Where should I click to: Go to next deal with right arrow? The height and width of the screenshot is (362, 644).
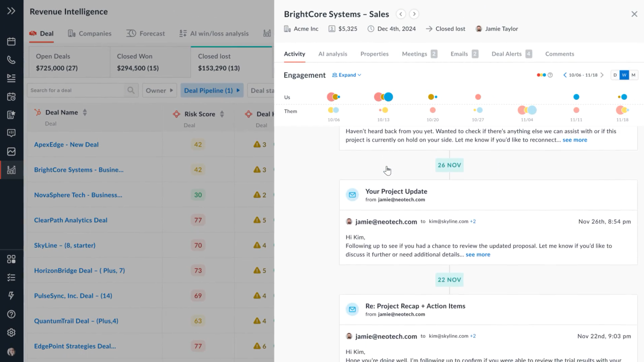point(414,14)
